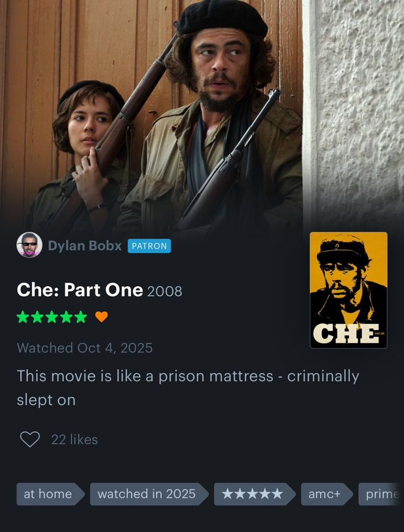Open the Che: Part One film title
The height and width of the screenshot is (532, 404).
[80, 290]
